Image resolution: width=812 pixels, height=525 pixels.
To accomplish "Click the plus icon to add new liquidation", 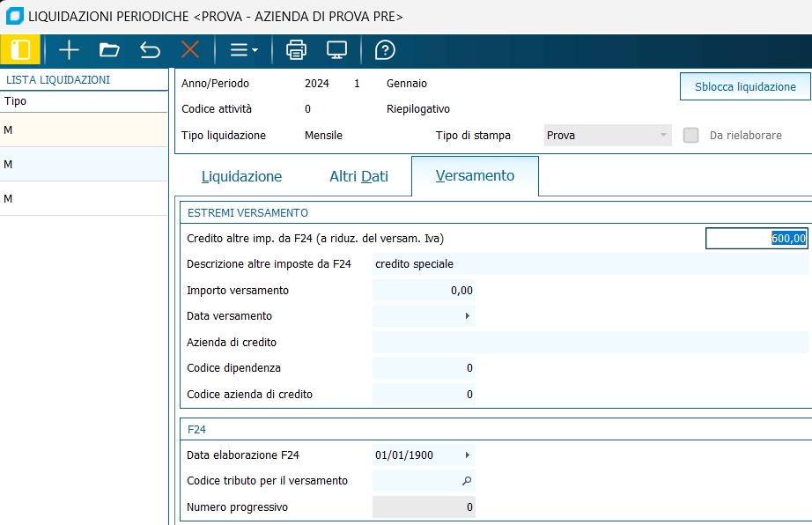I will (69, 50).
